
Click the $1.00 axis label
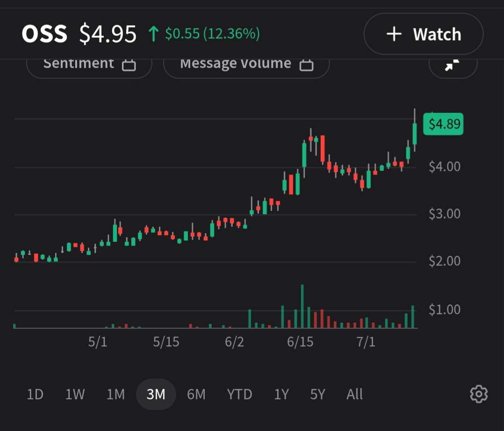(445, 309)
